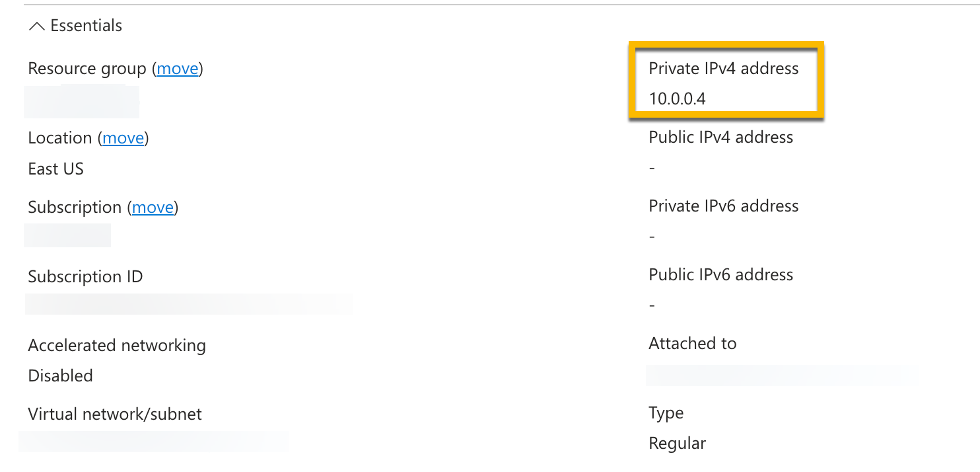
Task: Open move next to Resource group
Action: point(177,68)
